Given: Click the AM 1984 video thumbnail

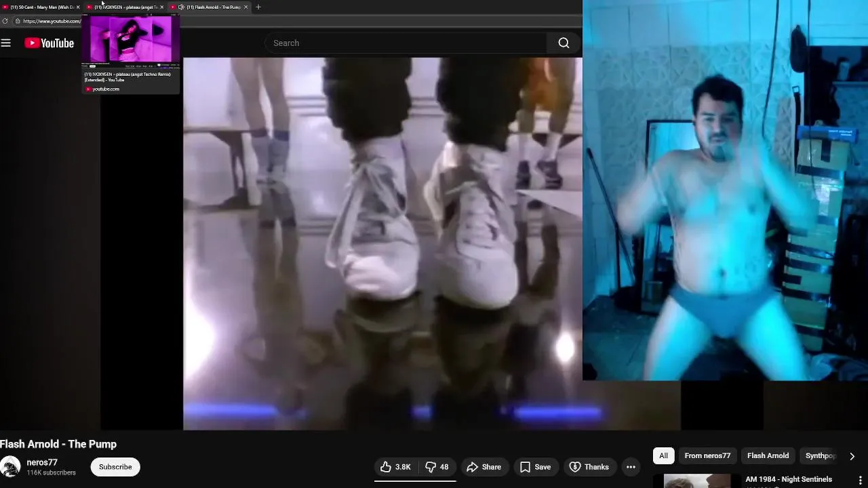Looking at the screenshot, I should point(697,481).
